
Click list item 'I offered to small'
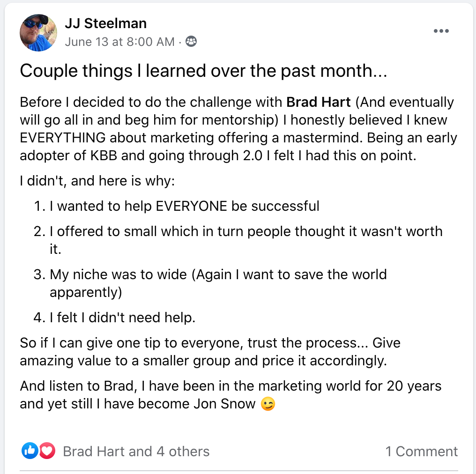[x=238, y=240]
